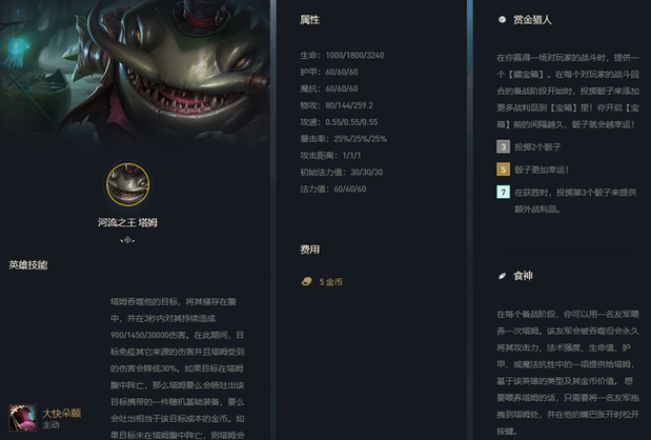
Task: Click the 生命 1000/1800/3240 stat row
Action: [342, 55]
